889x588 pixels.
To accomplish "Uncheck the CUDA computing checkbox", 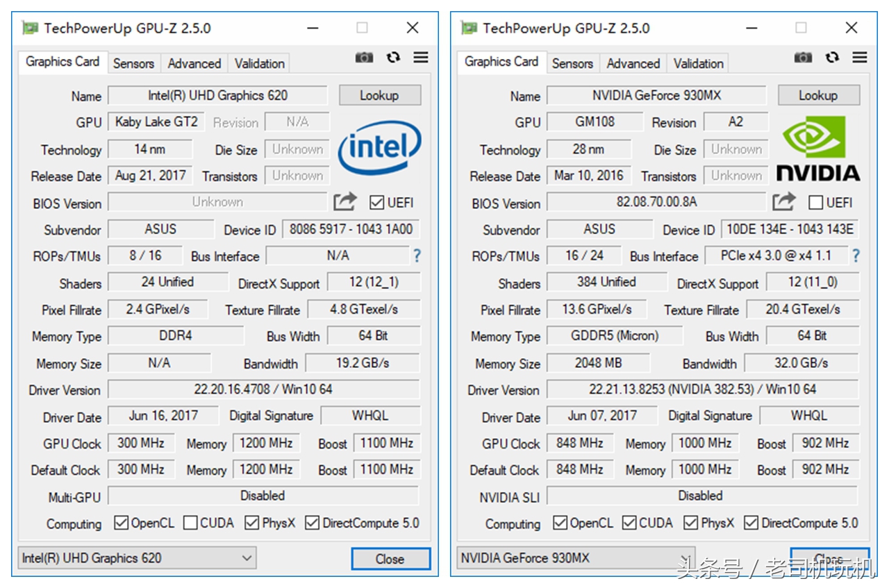I will click(628, 522).
